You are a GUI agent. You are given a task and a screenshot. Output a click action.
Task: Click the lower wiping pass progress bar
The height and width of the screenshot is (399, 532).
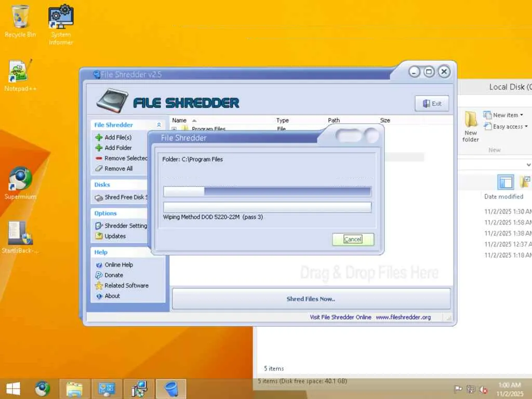tap(268, 207)
